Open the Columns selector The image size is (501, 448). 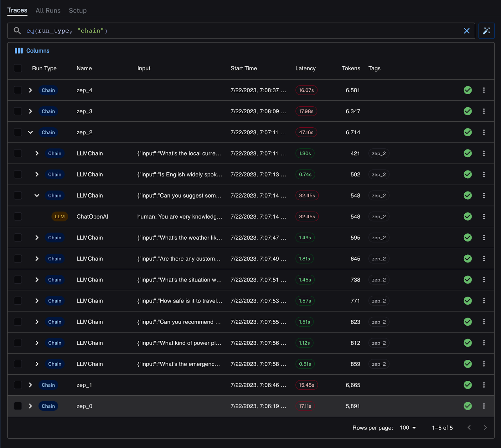[x=32, y=51]
